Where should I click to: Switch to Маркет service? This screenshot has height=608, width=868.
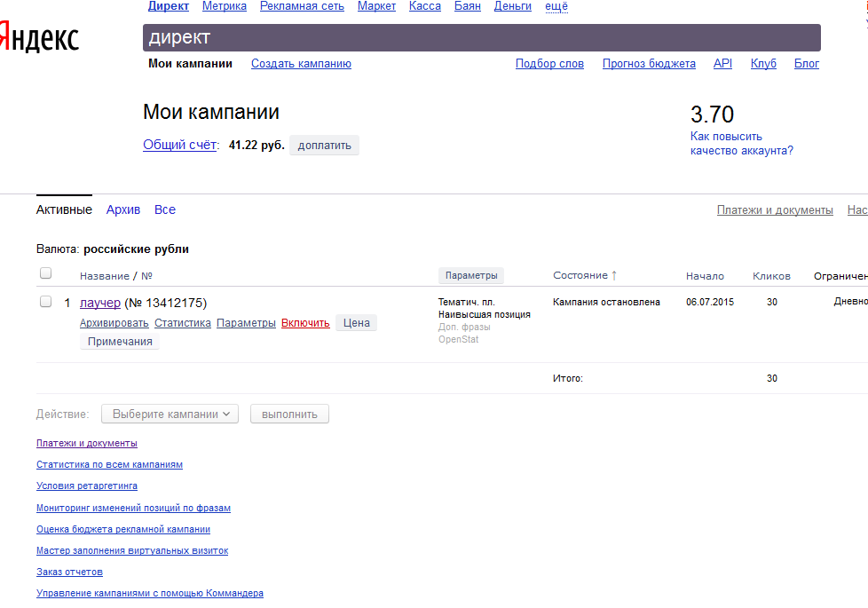point(376,6)
